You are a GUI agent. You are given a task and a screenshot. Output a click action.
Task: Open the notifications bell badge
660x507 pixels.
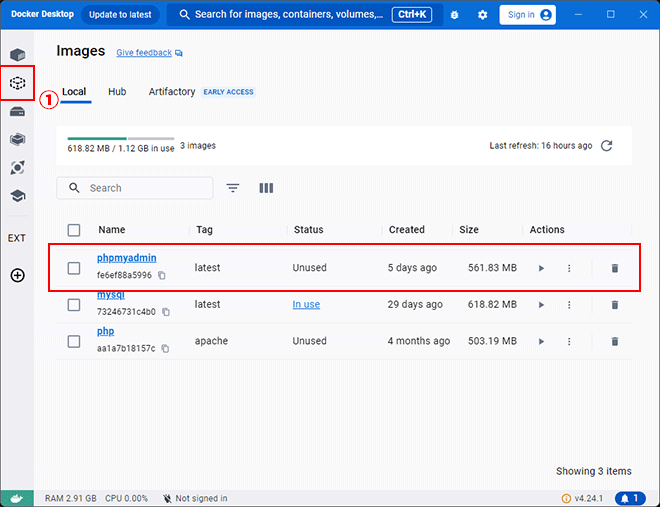tap(630, 499)
